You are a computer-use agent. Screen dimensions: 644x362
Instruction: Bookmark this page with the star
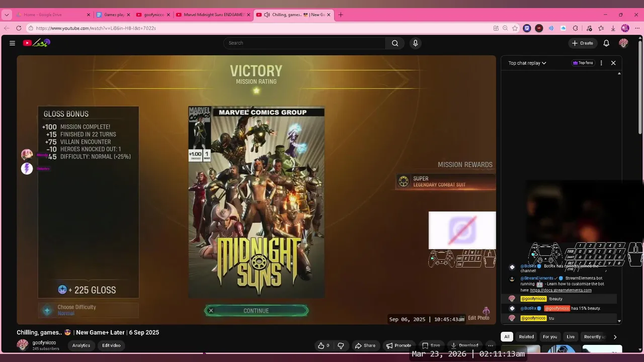point(515,28)
